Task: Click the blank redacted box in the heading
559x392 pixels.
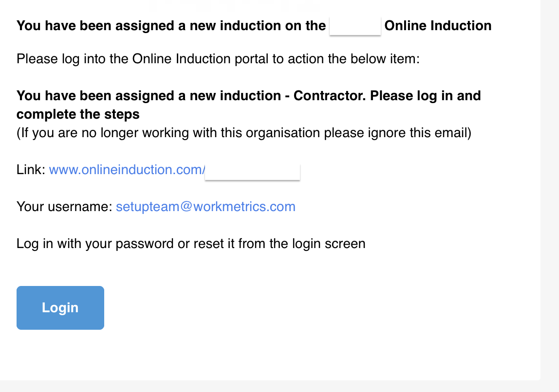Action: (x=355, y=26)
